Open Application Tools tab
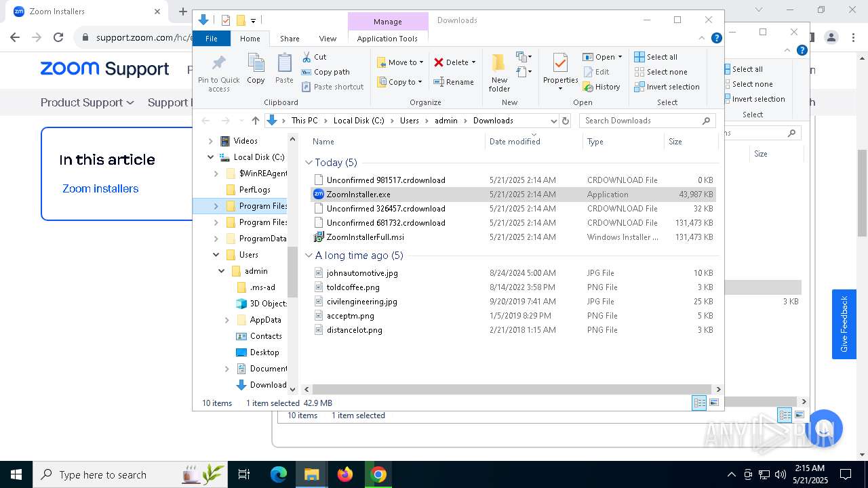Image resolution: width=868 pixels, height=488 pixels. click(x=387, y=39)
